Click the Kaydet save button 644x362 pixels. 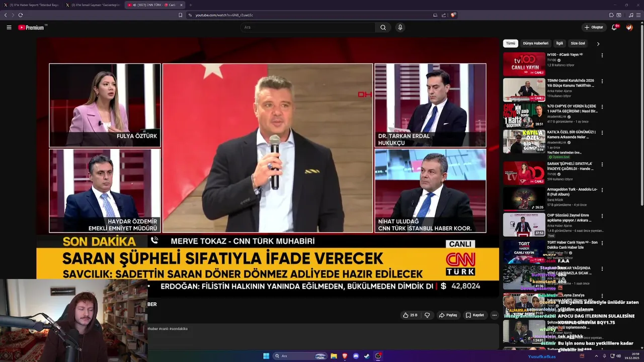(x=475, y=315)
